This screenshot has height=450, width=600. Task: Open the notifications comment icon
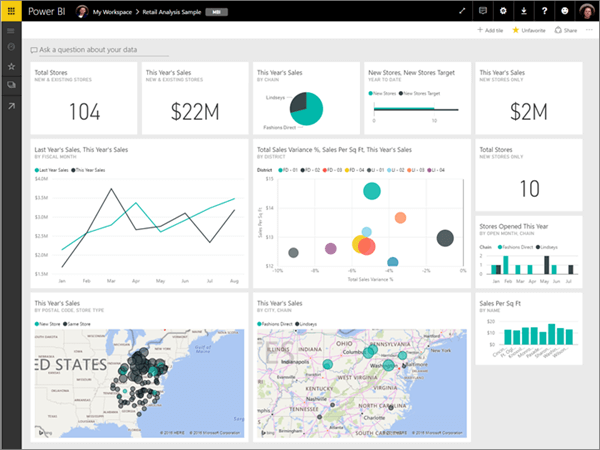click(x=483, y=11)
